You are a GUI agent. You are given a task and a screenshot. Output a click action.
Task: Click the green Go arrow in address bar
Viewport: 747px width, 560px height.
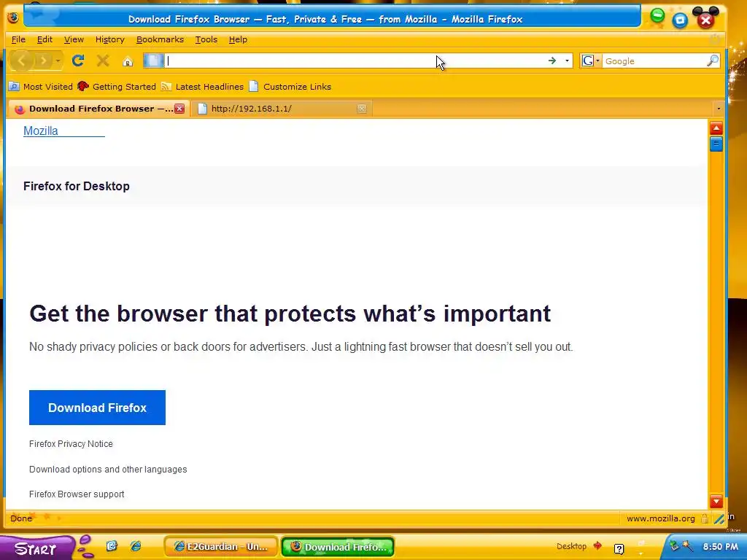pos(552,61)
